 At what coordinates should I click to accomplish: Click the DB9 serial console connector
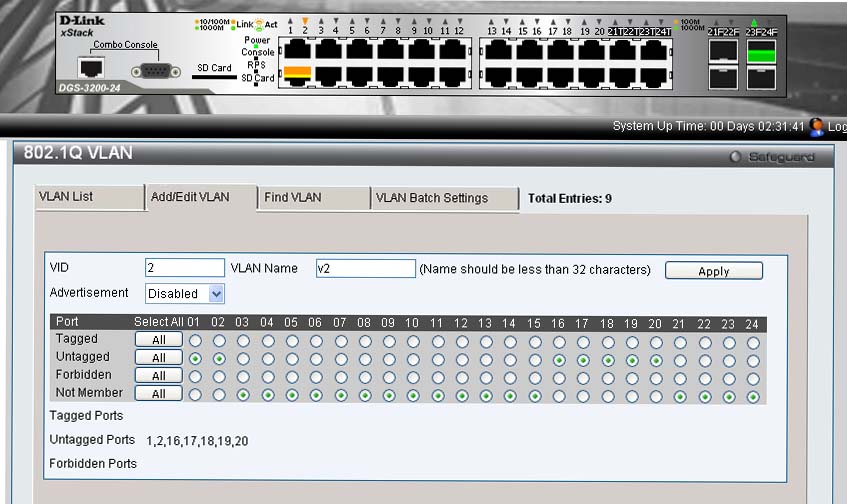click(x=149, y=70)
